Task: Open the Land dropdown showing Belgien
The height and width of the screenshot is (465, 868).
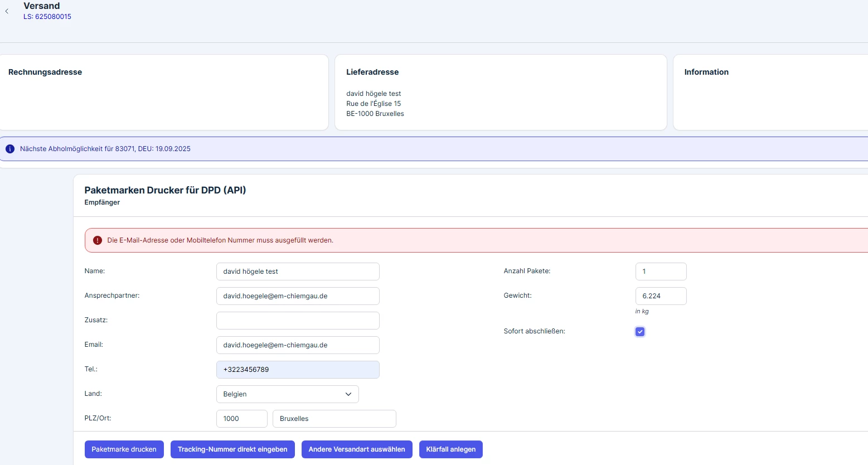Action: pyautogui.click(x=287, y=394)
